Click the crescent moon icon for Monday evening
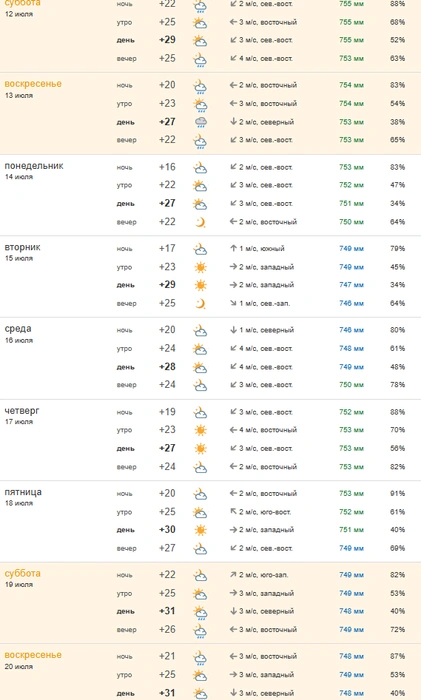 200,222
